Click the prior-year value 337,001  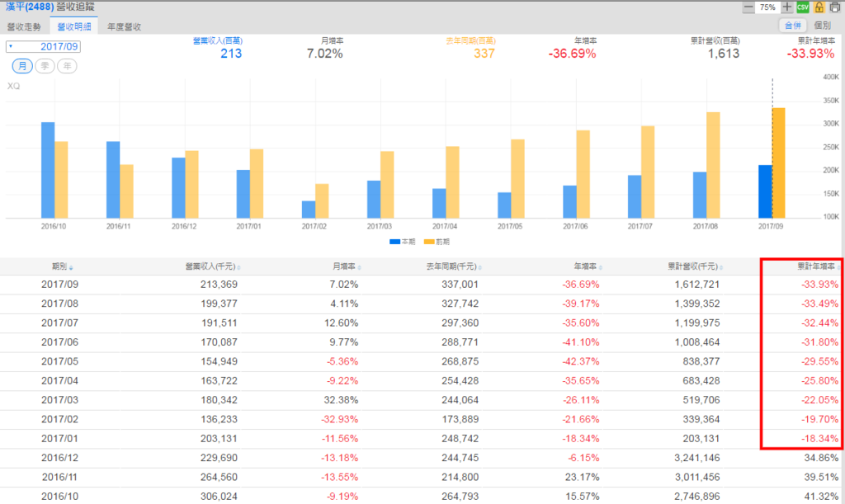pos(460,285)
